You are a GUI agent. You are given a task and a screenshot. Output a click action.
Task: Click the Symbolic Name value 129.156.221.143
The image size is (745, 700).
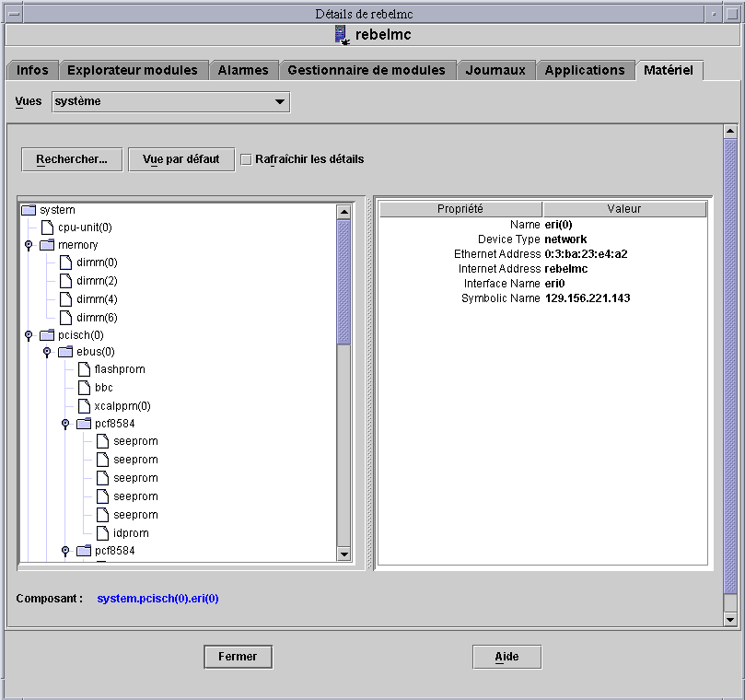click(588, 298)
